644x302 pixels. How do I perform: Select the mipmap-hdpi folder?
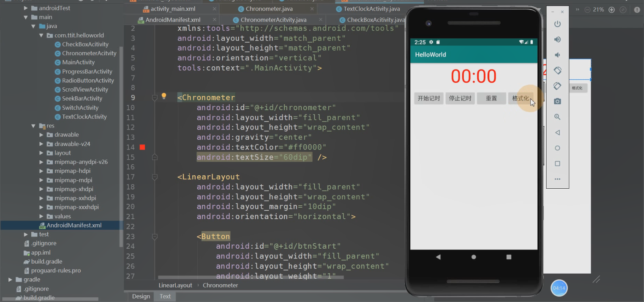point(73,171)
